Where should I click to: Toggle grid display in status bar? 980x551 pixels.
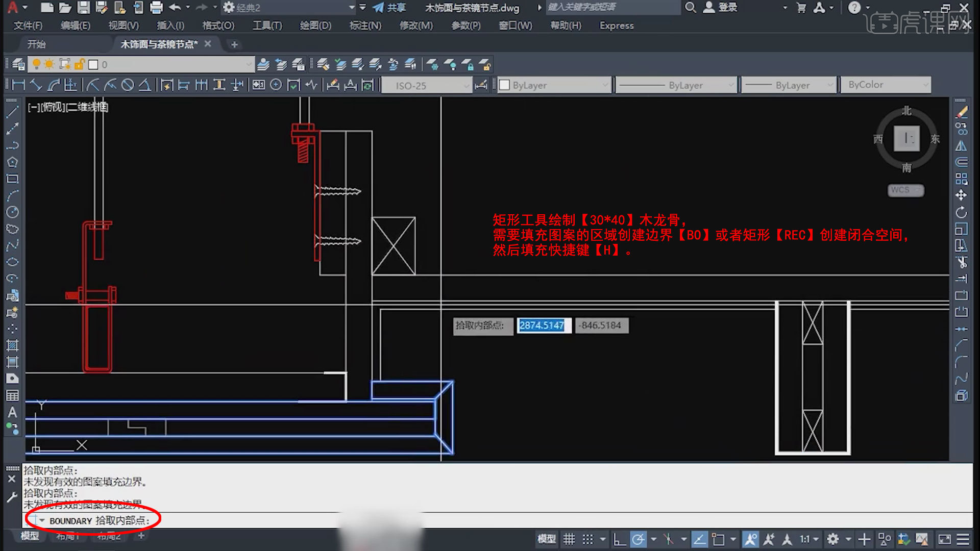coord(569,539)
